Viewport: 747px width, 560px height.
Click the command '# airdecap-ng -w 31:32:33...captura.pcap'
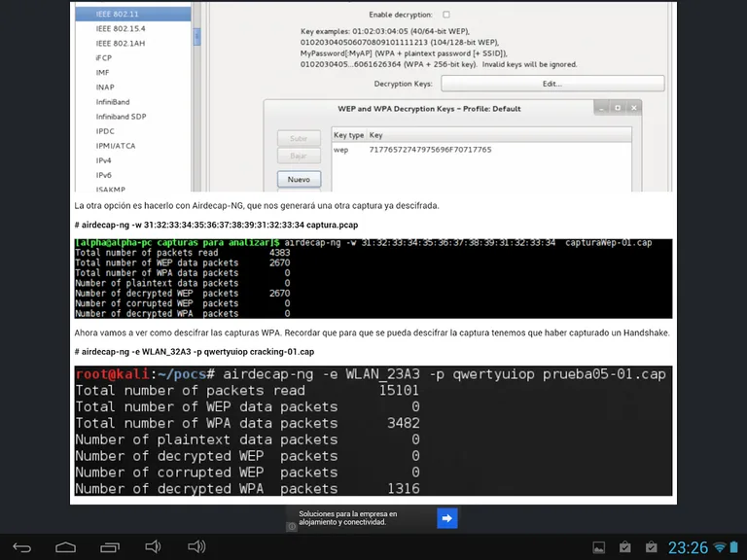coord(216,225)
